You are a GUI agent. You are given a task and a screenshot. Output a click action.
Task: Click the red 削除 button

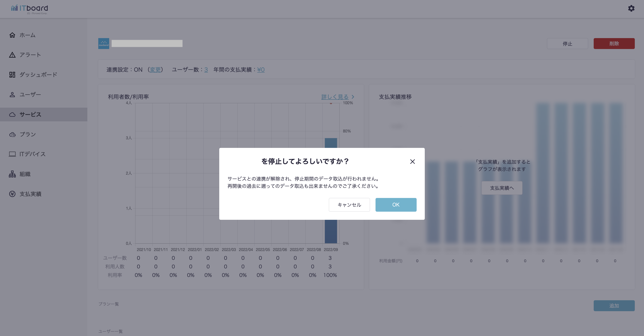pos(614,44)
